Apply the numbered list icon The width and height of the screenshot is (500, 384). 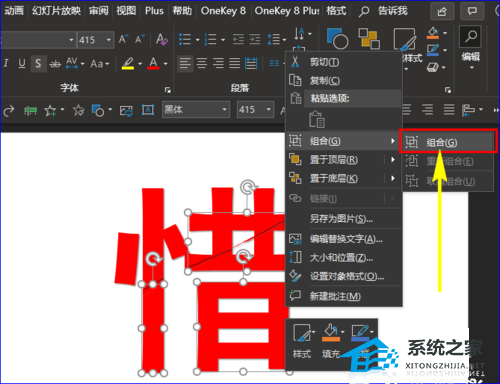(210, 39)
